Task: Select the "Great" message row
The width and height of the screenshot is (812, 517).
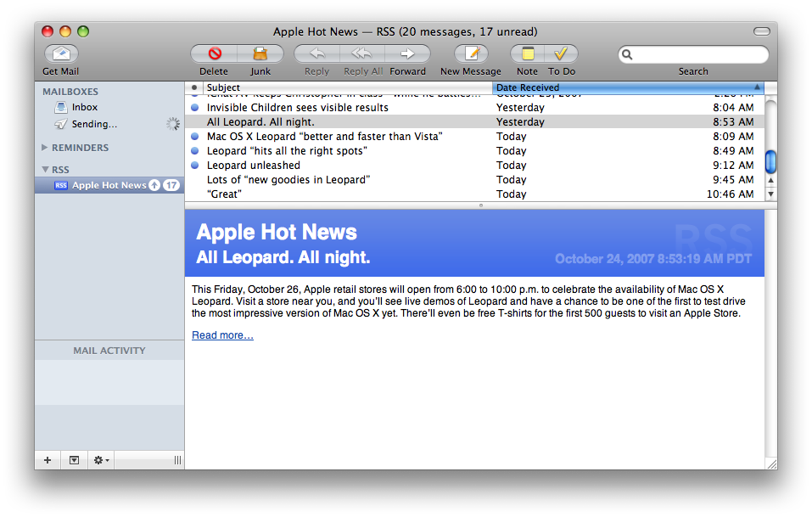Action: (x=474, y=194)
